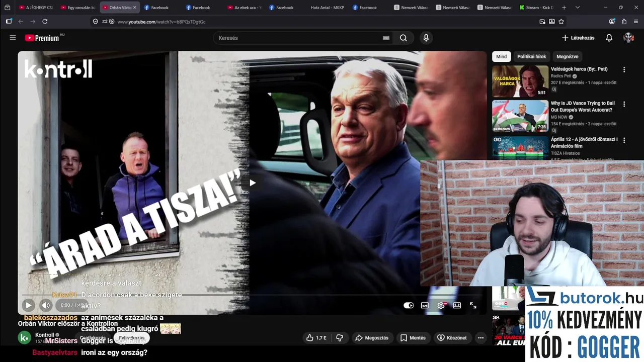Reload the page with refresh icon
644x362 pixels.
45,22
